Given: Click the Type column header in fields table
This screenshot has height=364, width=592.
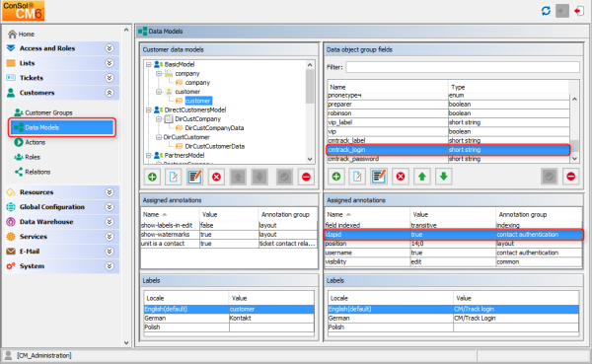Looking at the screenshot, I should (x=508, y=87).
